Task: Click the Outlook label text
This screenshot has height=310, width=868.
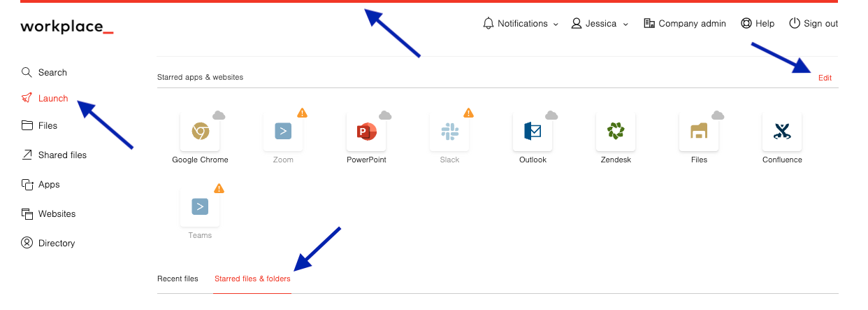Action: 533,160
